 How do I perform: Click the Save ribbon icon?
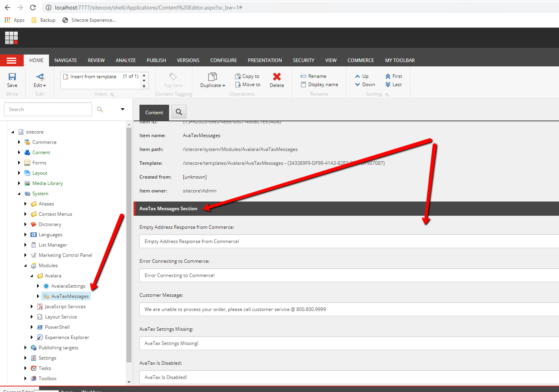12,77
